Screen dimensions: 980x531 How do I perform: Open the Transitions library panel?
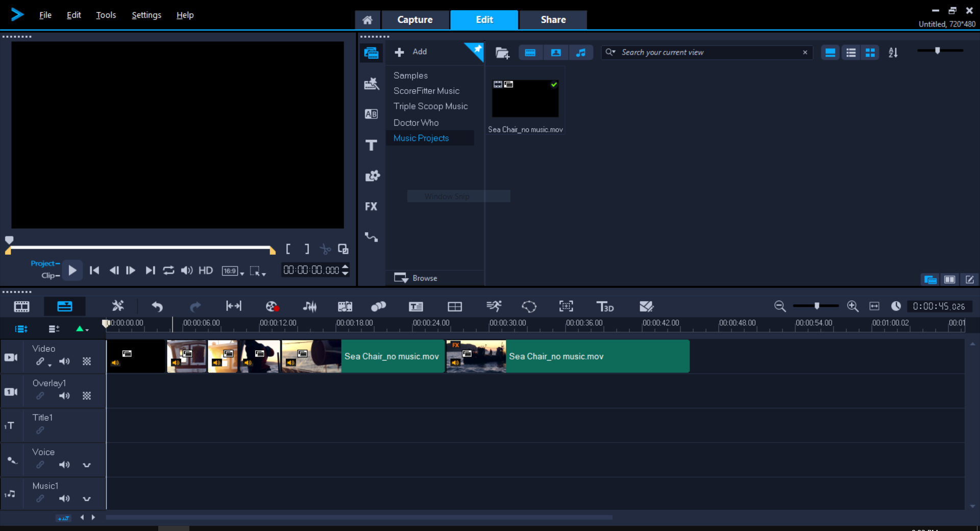point(371,114)
